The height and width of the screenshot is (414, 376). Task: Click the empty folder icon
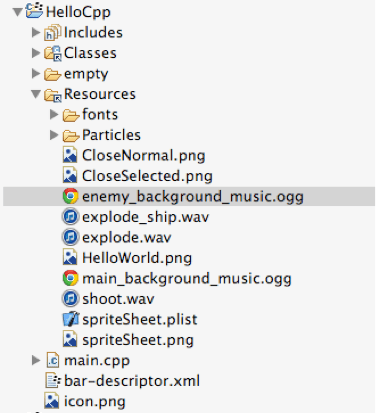click(53, 74)
